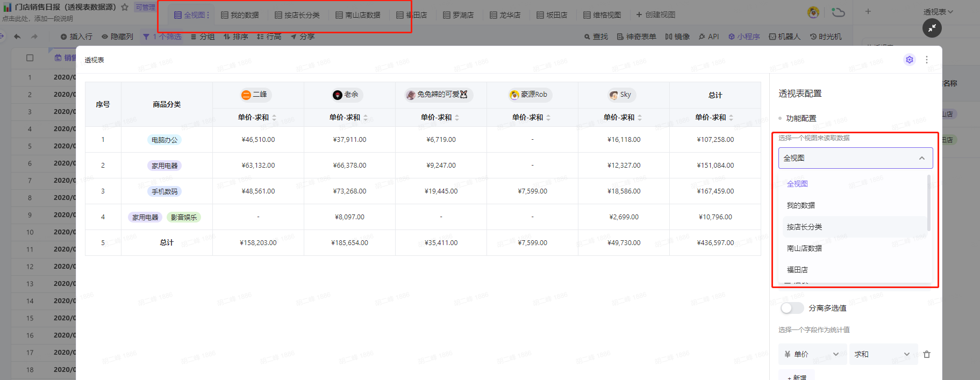Click the pivot table settings gear icon
The width and height of the screenshot is (980, 380).
point(909,60)
